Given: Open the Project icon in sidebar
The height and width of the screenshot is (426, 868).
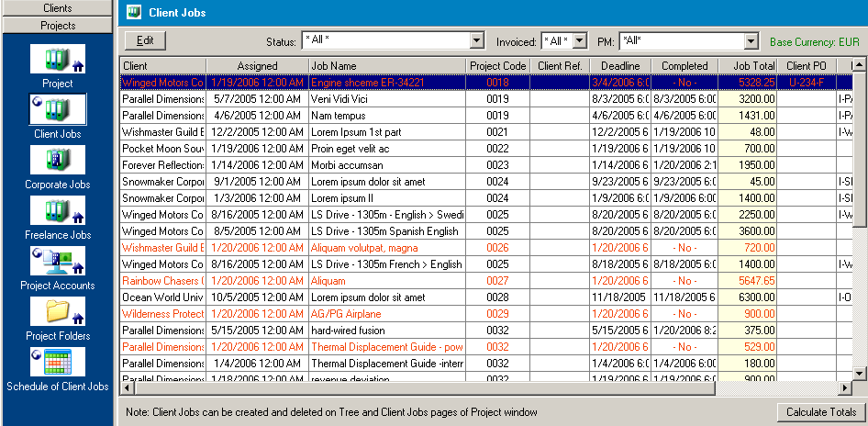Looking at the screenshot, I should click(58, 60).
